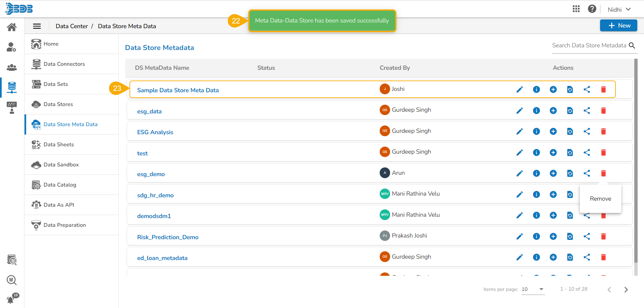Viewport: 644px width, 308px height.
Task: Open notifications bell in left sidebar
Action: 11,299
